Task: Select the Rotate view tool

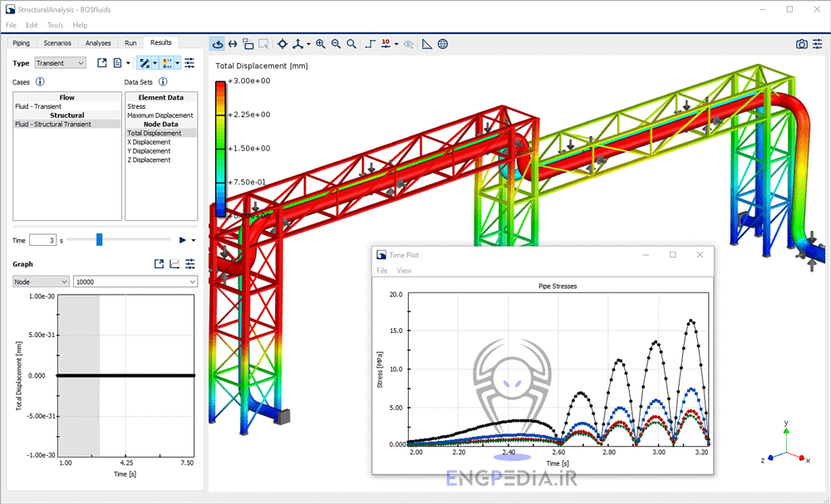Action: [x=218, y=43]
